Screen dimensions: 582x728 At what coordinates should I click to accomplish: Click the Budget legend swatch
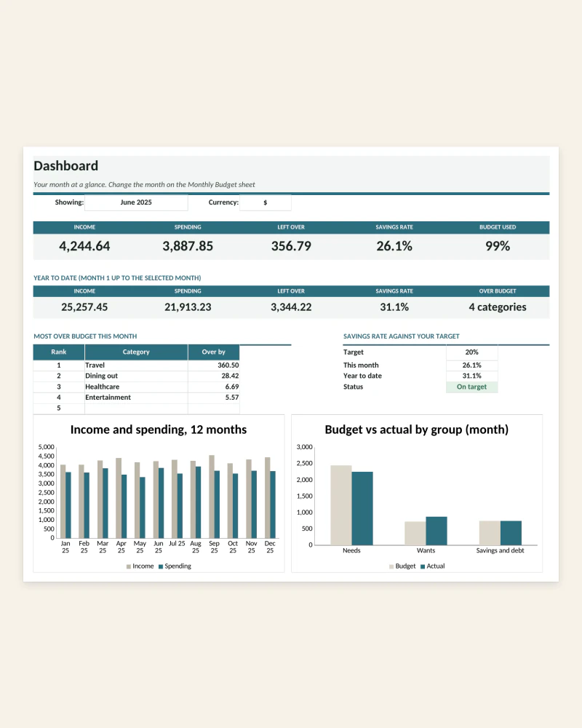391,566
